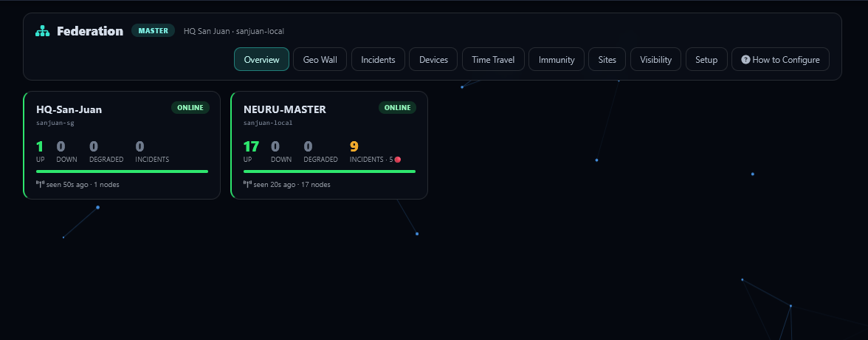Click the INCIDENTS count on the HQ-San-Juan card
This screenshot has height=340, width=868.
(139, 146)
